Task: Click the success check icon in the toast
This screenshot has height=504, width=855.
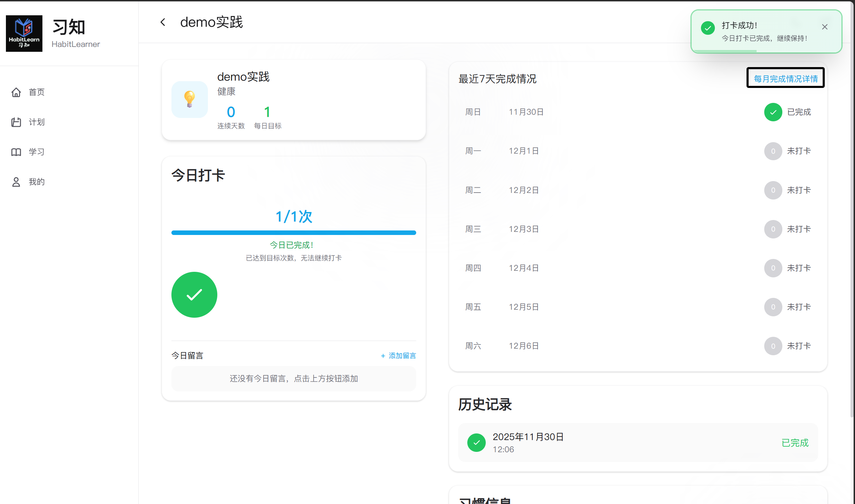Action: (x=708, y=28)
